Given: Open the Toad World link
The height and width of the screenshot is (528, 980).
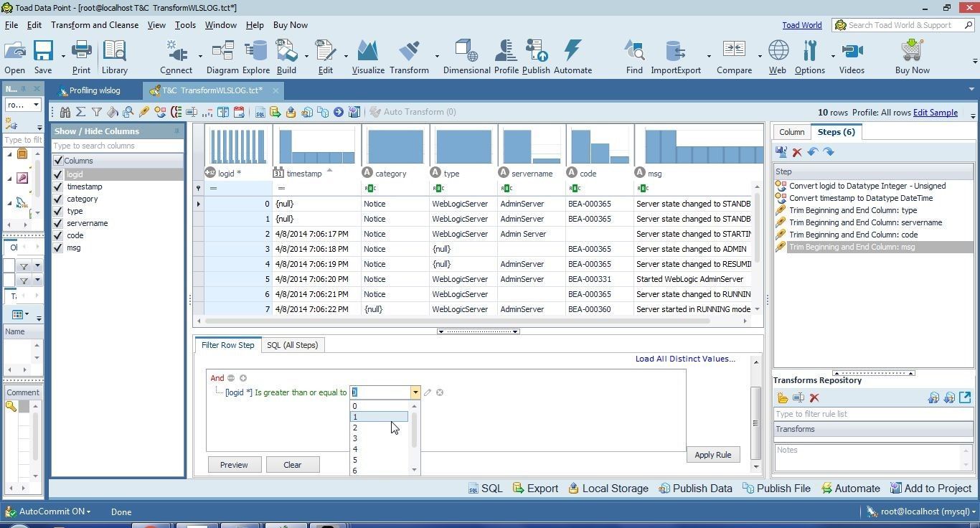Looking at the screenshot, I should (801, 25).
